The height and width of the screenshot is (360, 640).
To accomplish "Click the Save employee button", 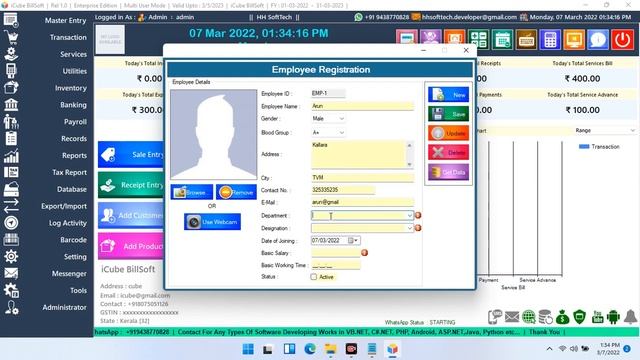I will (448, 114).
